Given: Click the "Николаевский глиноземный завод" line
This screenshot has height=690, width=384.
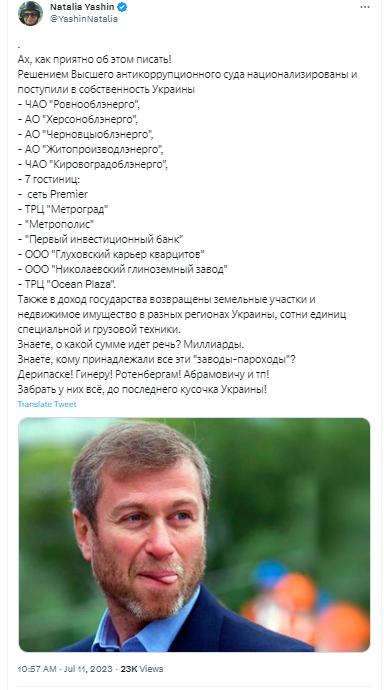Looking at the screenshot, I should [x=122, y=268].
